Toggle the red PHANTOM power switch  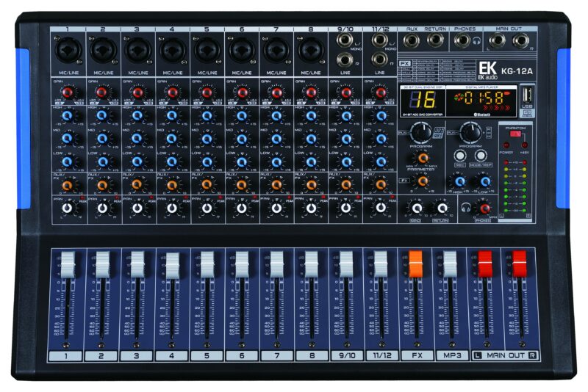tap(515, 134)
